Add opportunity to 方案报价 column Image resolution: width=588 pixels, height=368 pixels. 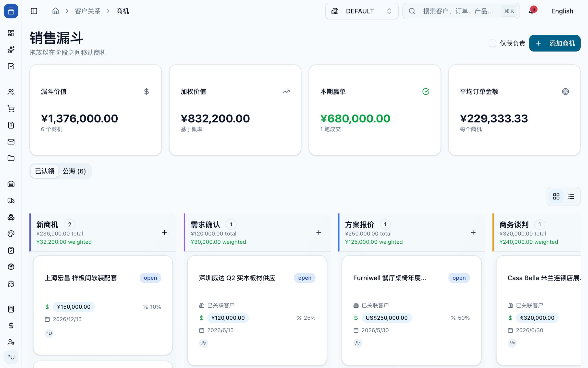(x=473, y=232)
